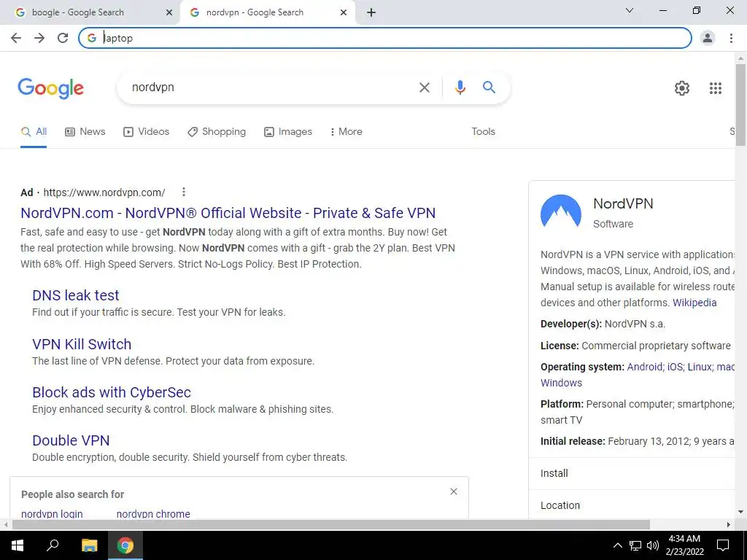Select the All results tab

[x=34, y=132]
